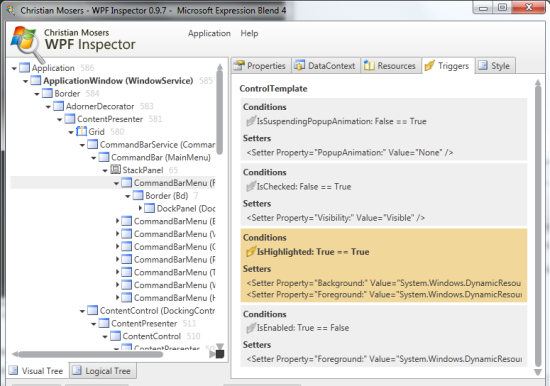
Task: Collapse the ContentControl (DockingContr node
Action: [x=82, y=311]
